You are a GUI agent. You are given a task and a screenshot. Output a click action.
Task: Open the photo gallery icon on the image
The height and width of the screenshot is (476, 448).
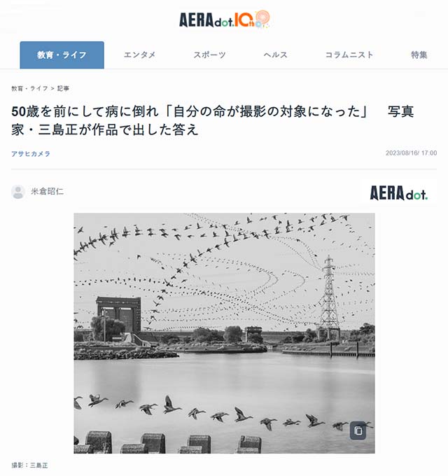tap(358, 430)
